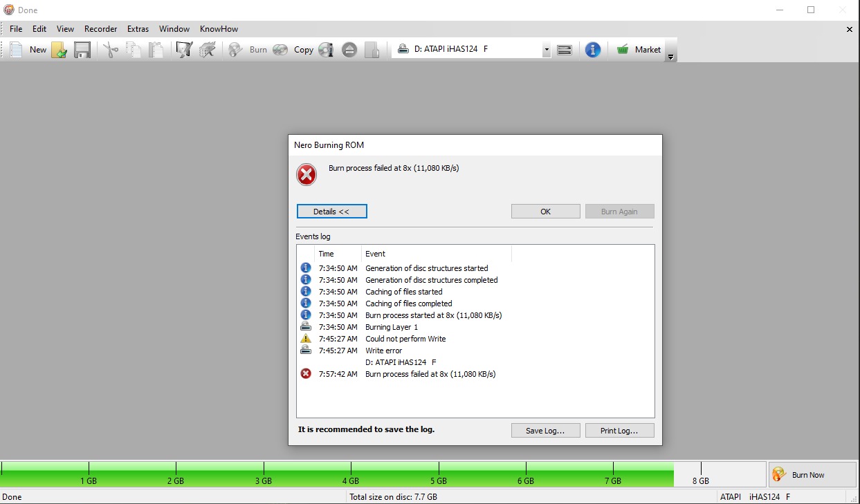
Task: Click the warning icon for Could not perform Write
Action: [x=306, y=338]
